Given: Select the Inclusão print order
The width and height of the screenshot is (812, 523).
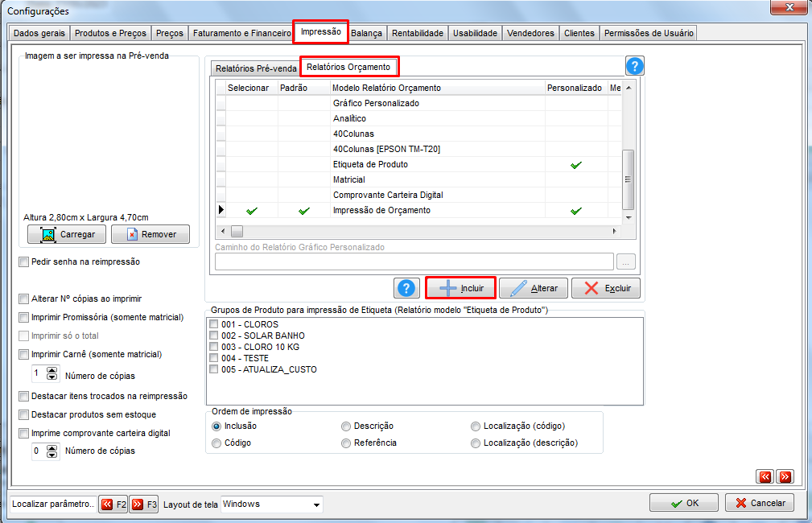Looking at the screenshot, I should coord(216,426).
